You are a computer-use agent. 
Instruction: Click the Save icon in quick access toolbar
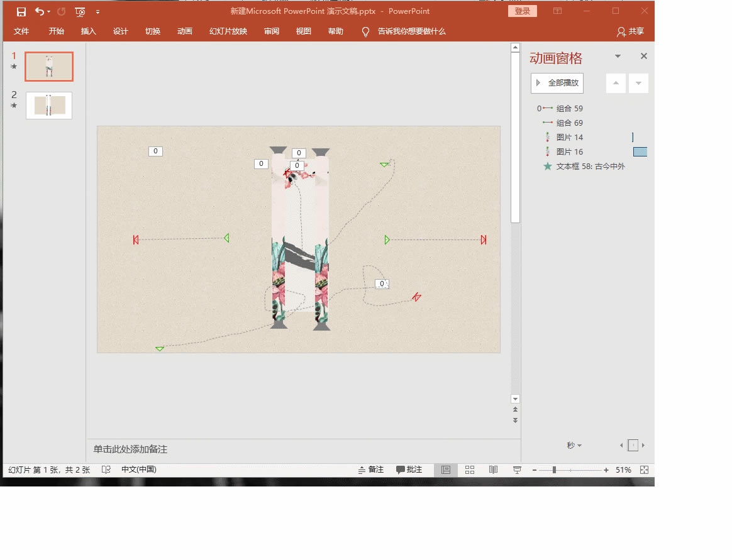pos(21,11)
